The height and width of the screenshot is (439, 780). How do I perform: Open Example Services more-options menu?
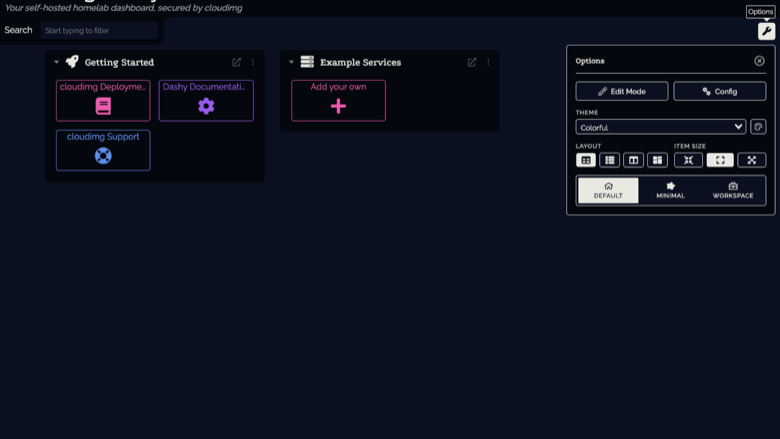(x=488, y=62)
